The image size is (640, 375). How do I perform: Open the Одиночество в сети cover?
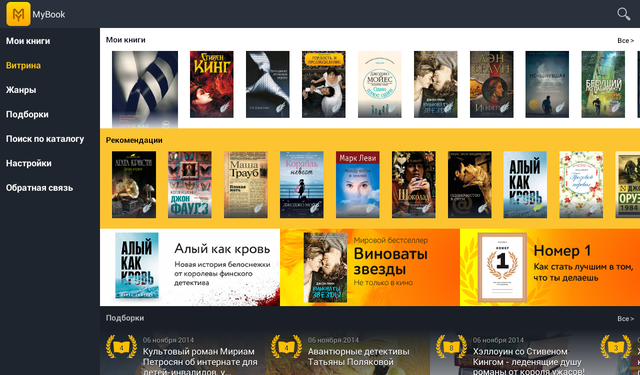469,184
